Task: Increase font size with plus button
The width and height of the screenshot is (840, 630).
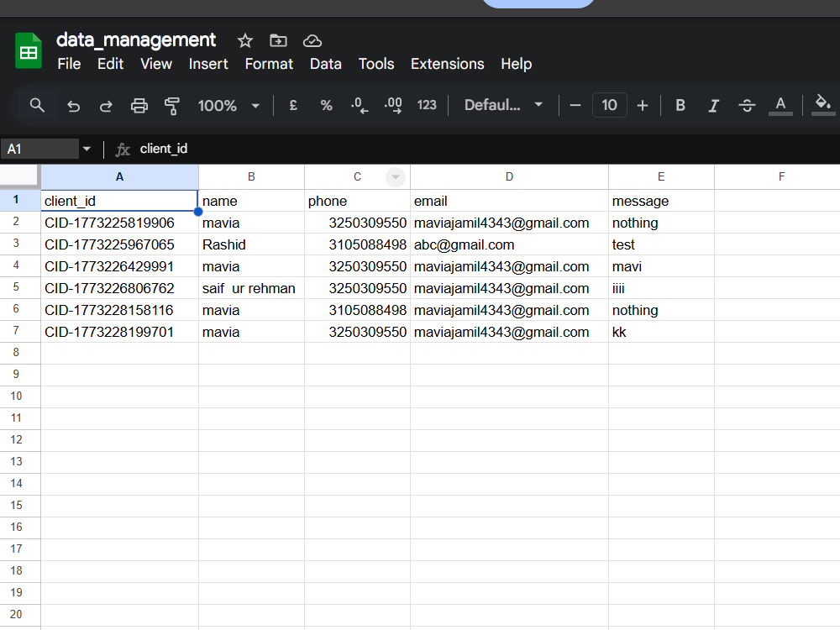Action: point(643,106)
